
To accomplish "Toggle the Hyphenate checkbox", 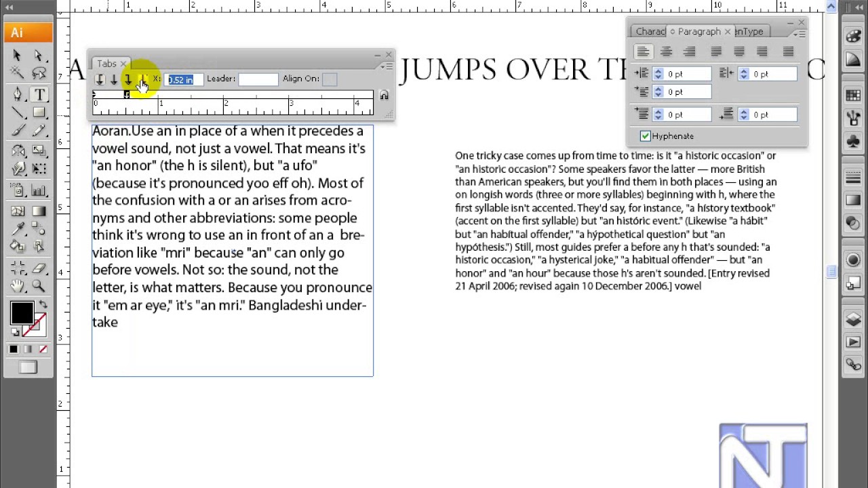I will (x=645, y=136).
